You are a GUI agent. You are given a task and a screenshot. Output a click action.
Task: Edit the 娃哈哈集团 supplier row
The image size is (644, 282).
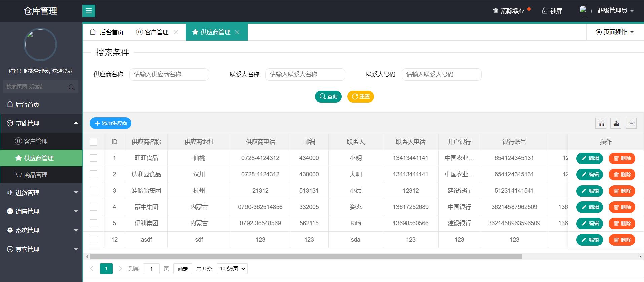pos(590,191)
